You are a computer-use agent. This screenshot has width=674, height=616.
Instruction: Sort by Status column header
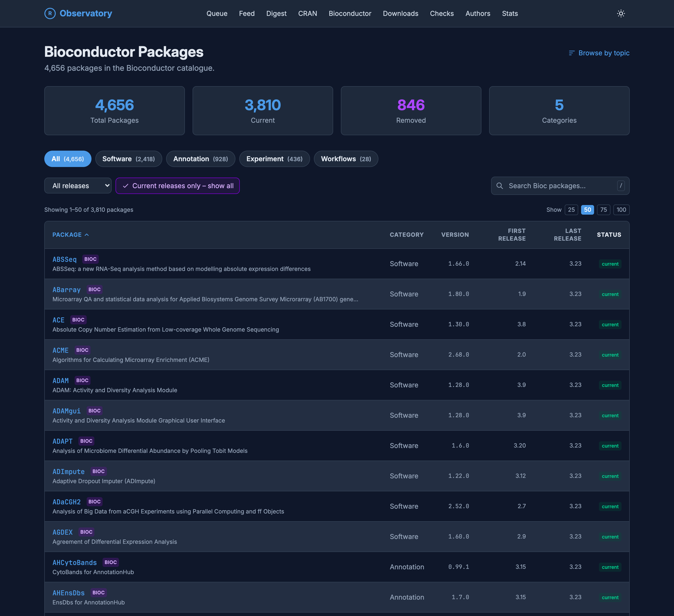609,235
